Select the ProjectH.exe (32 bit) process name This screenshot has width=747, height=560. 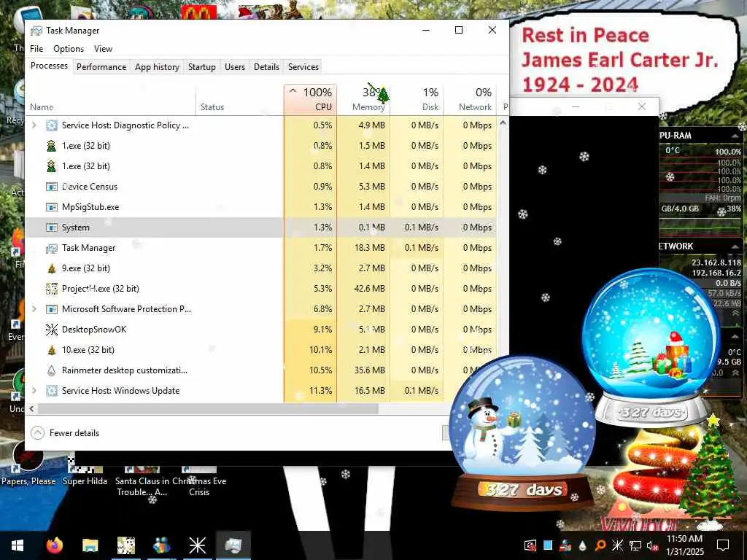pos(101,289)
